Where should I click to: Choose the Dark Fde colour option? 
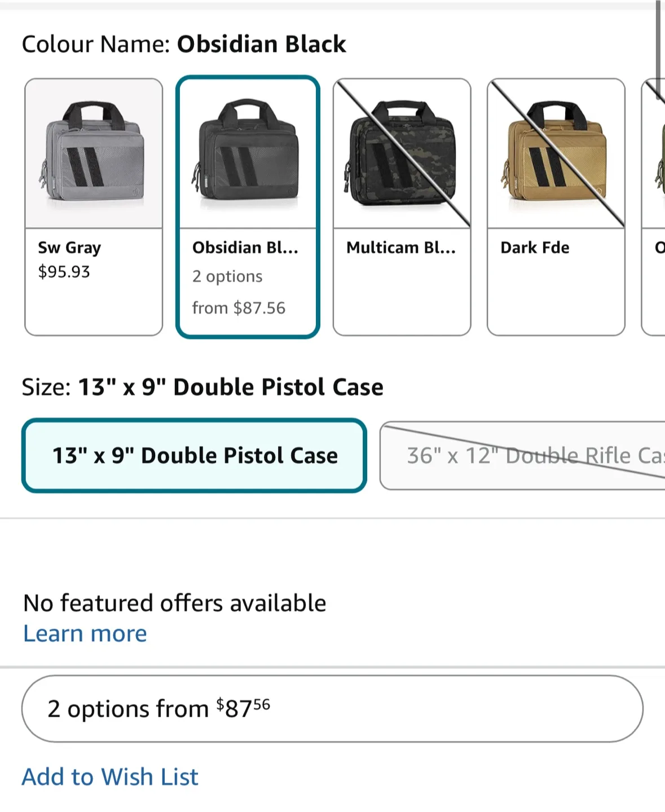click(556, 206)
